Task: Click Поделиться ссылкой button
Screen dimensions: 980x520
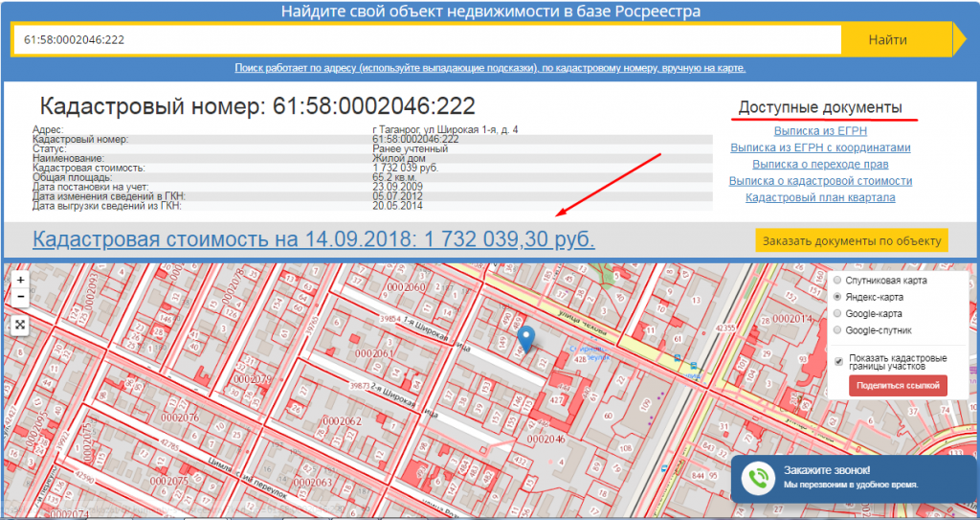Action: (898, 385)
